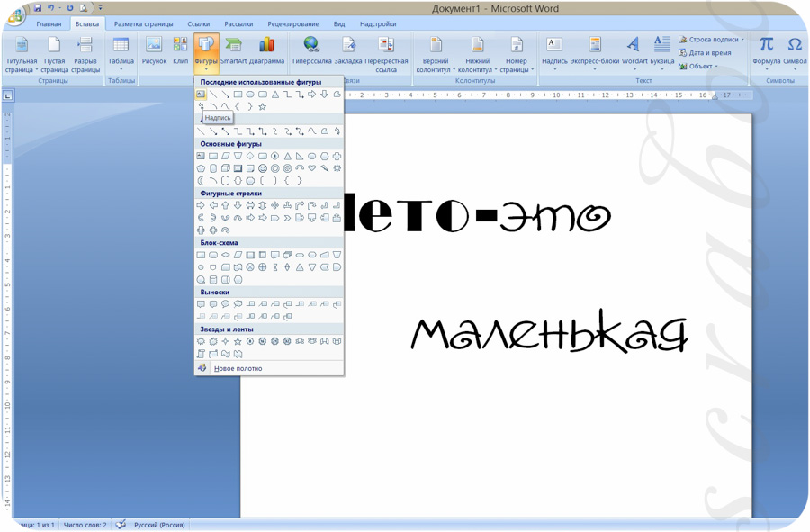Screen dimensions: 810x532
Task: Select the sun shape in Основные фигуры
Action: (337, 168)
